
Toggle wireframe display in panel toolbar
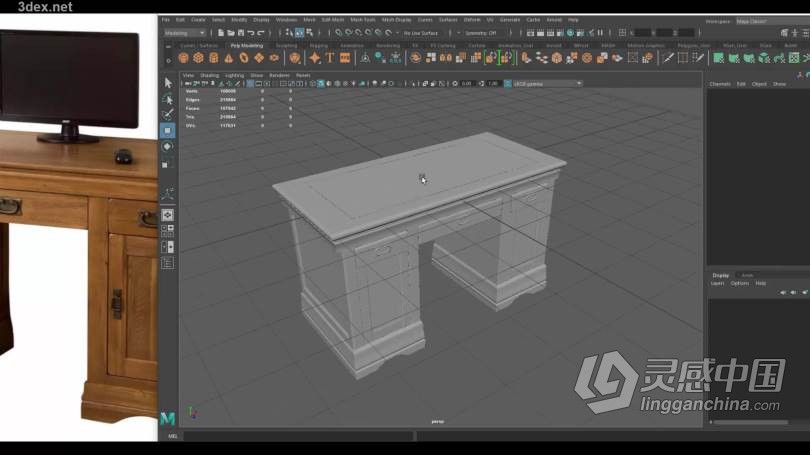(313, 83)
